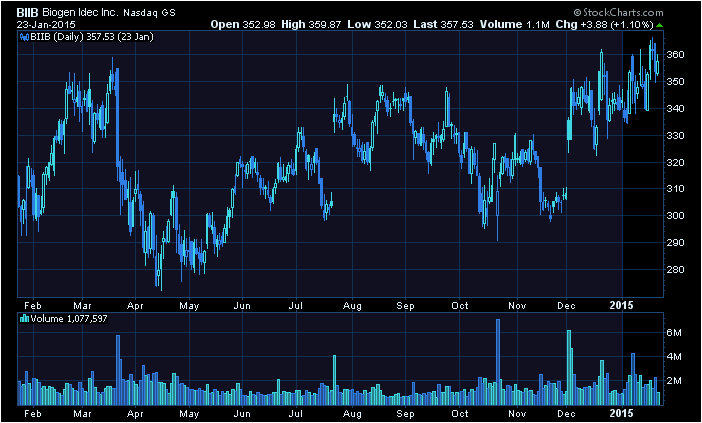702x423 pixels.
Task: Click '2015' label under the price panel
Action: (x=622, y=305)
